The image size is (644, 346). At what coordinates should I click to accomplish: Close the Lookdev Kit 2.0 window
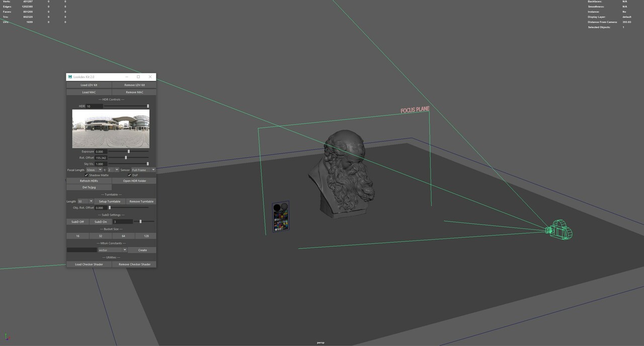tap(150, 77)
